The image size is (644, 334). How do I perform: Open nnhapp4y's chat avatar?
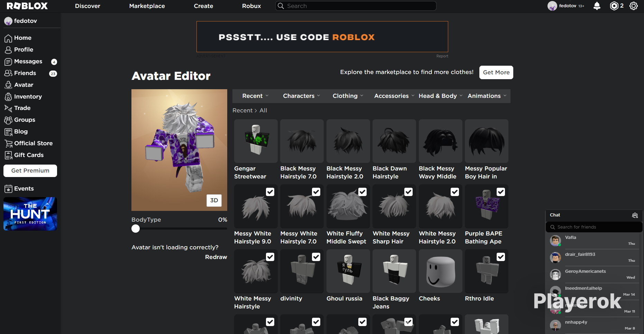pyautogui.click(x=555, y=325)
